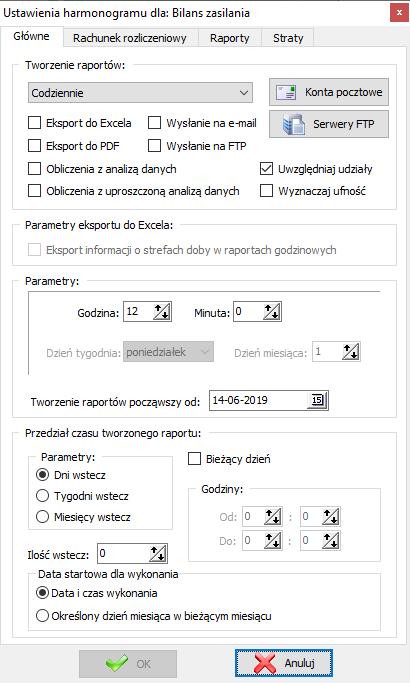
Task: Click the Minuta spinner arrows
Action: (272, 312)
